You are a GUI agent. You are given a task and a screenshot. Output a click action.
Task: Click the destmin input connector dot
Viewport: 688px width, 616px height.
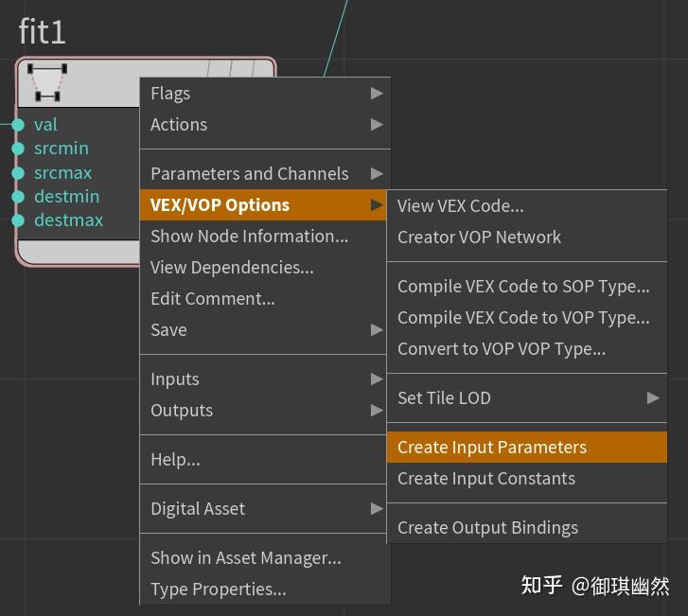(18, 197)
